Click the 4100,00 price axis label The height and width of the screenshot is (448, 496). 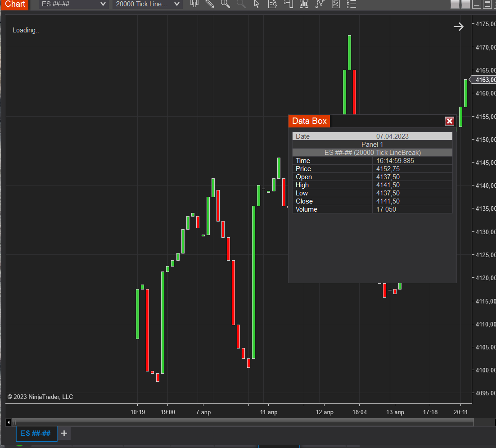486,370
